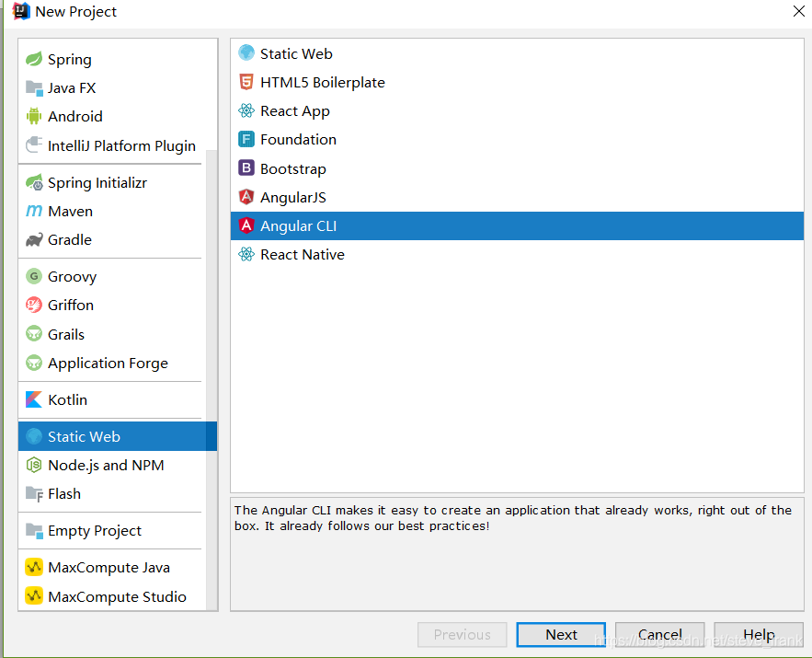Click the Spring leaf icon
Screen dimensions: 812x658
[x=34, y=59]
